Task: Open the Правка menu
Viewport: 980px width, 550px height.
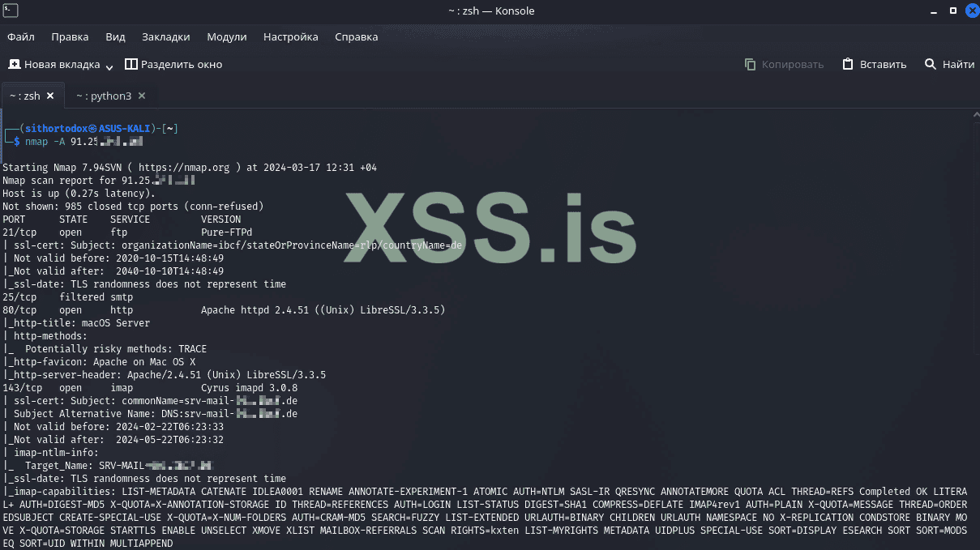Action: [x=70, y=37]
